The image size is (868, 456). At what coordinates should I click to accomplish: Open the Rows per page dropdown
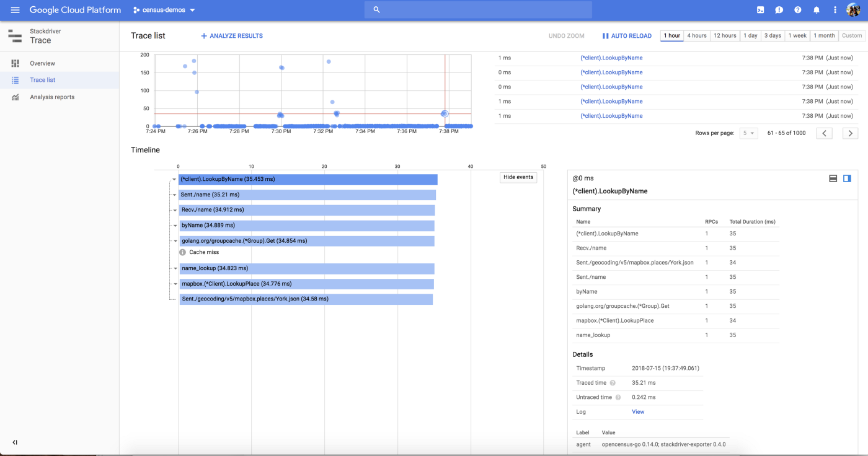(x=748, y=133)
